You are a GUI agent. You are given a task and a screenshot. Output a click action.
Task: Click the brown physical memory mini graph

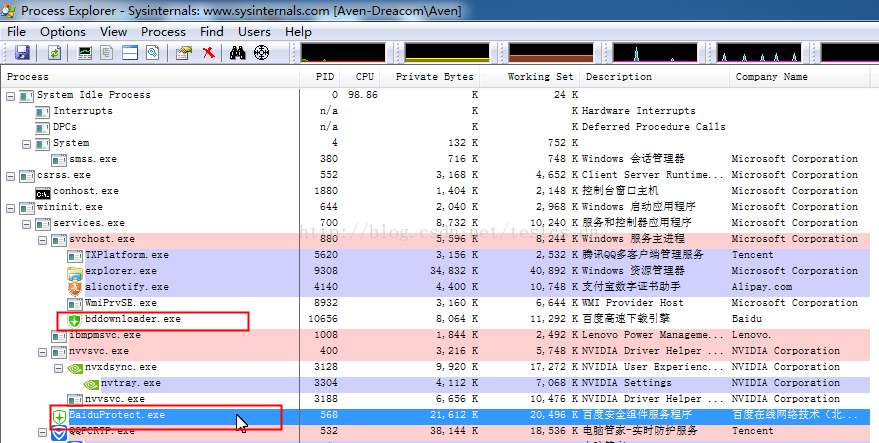pos(551,53)
